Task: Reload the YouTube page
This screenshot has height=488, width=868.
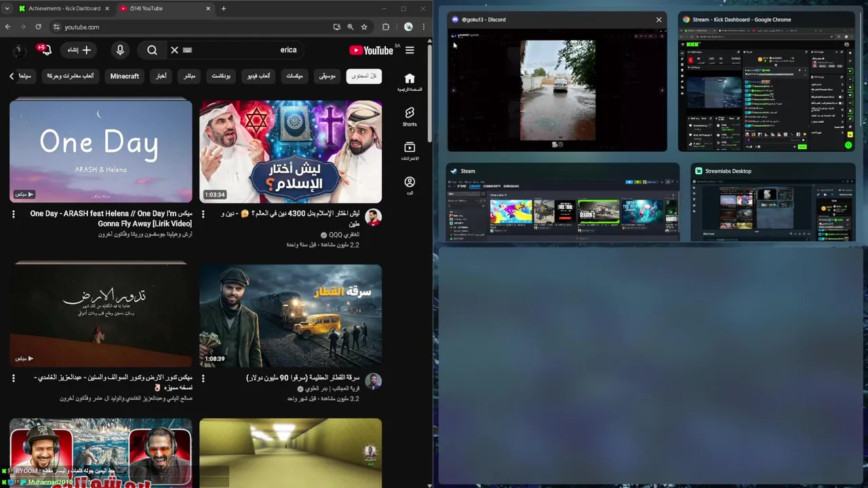Action: pyautogui.click(x=38, y=27)
